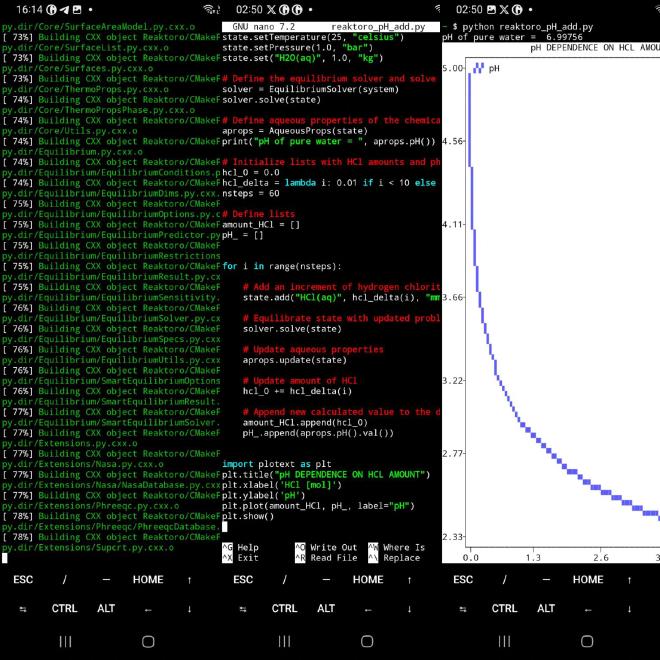Toggle the CTRL modifier key in the nano panel
The width and height of the screenshot is (660, 660).
click(285, 608)
